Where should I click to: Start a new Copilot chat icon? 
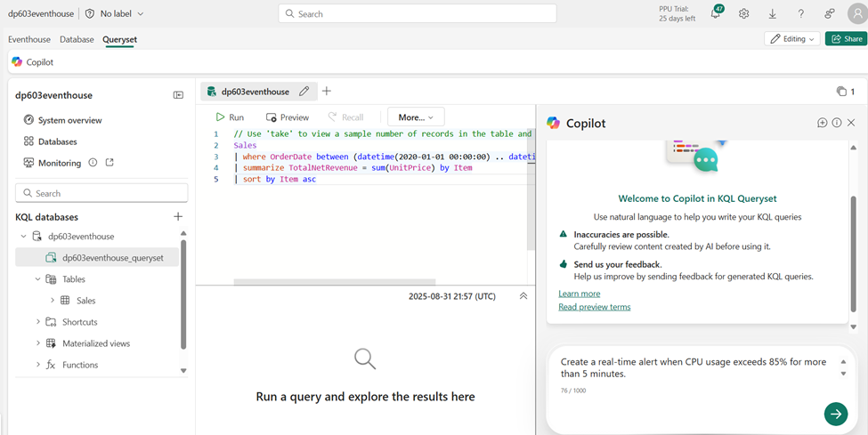(x=822, y=122)
